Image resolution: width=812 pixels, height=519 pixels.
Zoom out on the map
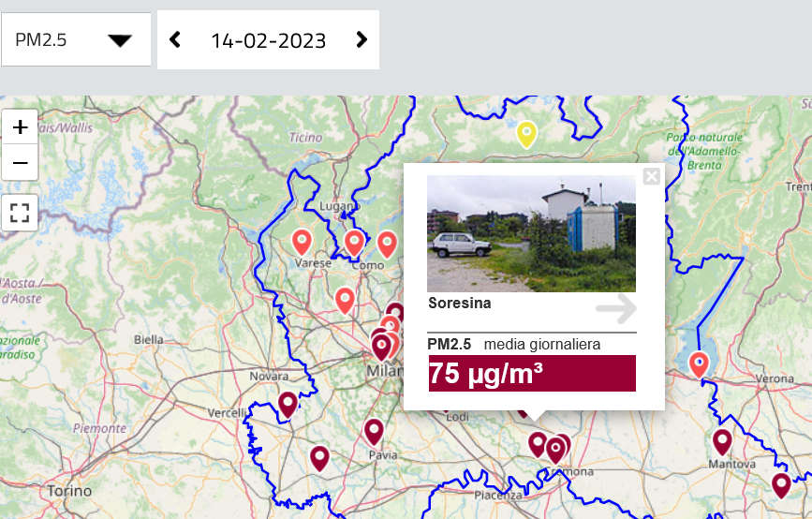(20, 163)
